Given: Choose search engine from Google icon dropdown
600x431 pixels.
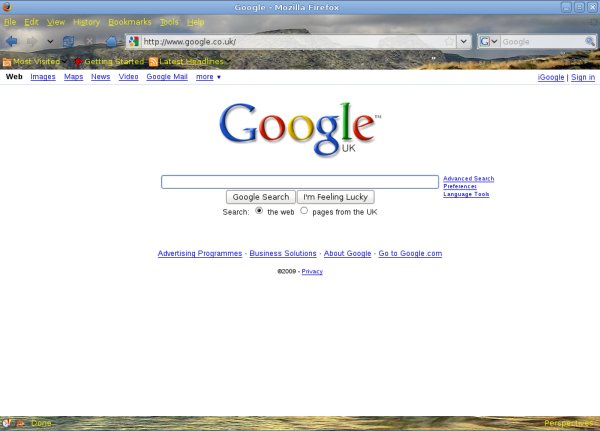Looking at the screenshot, I should (x=489, y=41).
